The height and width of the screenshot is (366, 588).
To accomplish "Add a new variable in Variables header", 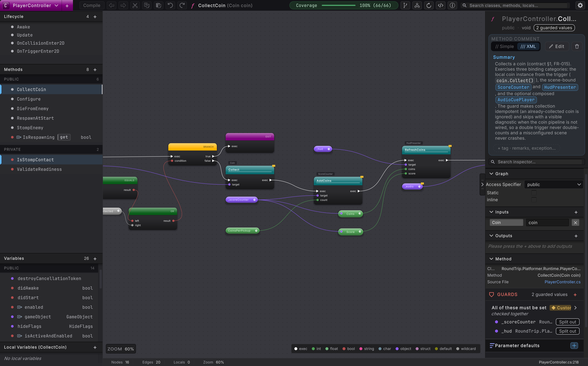I will pos(95,259).
